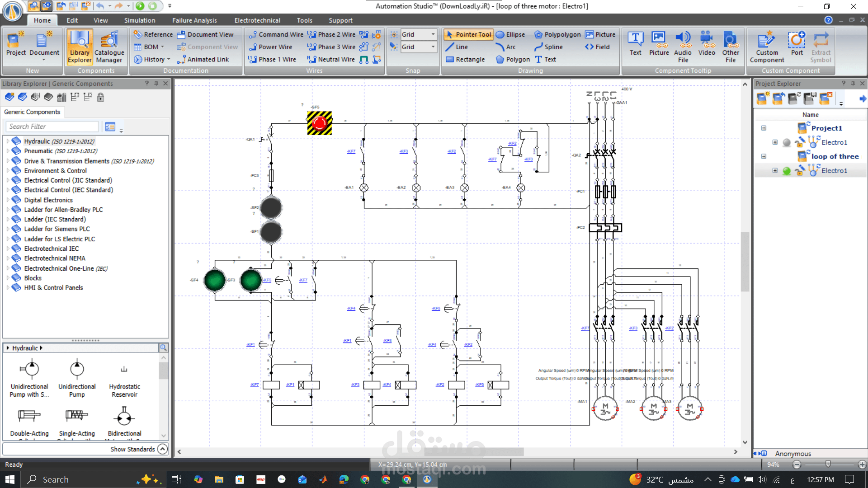Select the Ellipse drawing tool

[510, 34]
